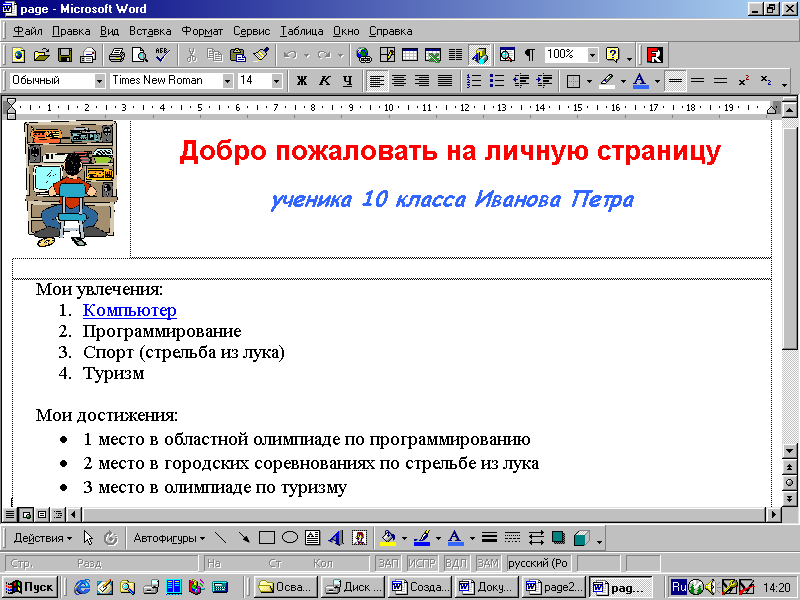Expand the font size 14 dropdown
The image size is (800, 600).
click(x=276, y=81)
